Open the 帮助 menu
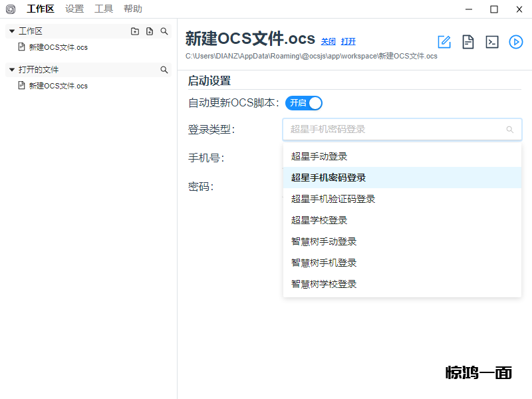 133,9
